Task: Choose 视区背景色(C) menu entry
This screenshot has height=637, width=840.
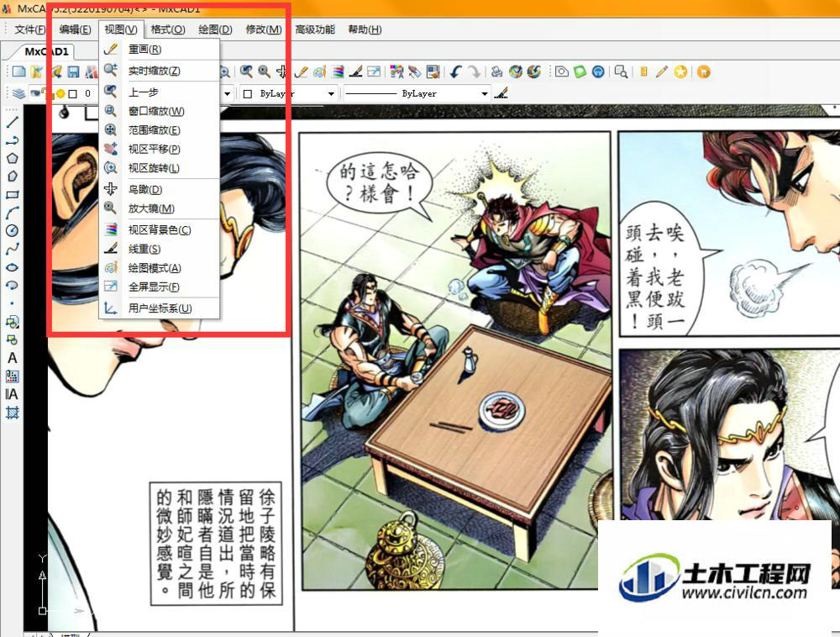Action: point(160,229)
